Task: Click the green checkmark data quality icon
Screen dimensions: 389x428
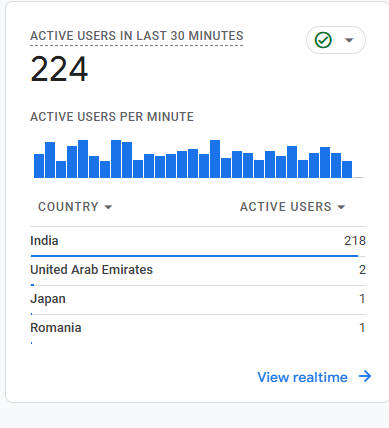Action: (323, 40)
